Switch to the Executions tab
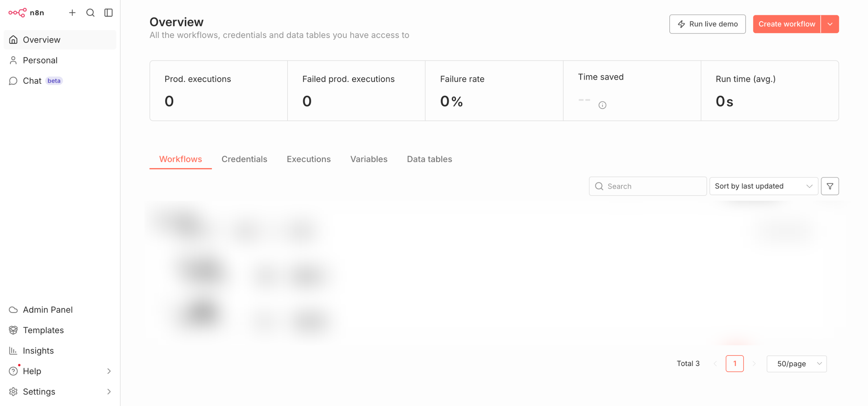Image resolution: width=868 pixels, height=406 pixels. pyautogui.click(x=309, y=159)
